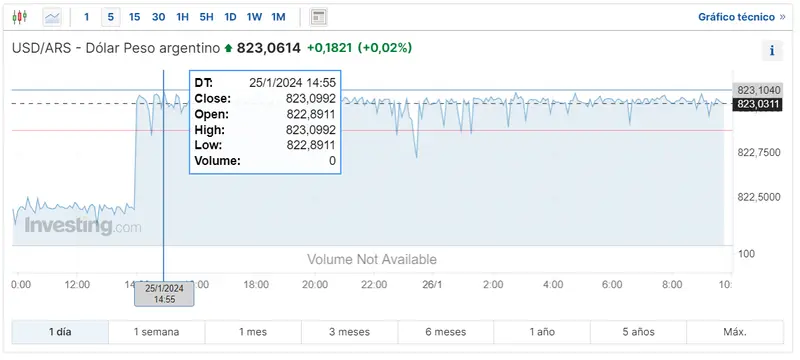This screenshot has width=800, height=360.
Task: Switch to candlestick chart type icon
Action: click(19, 17)
